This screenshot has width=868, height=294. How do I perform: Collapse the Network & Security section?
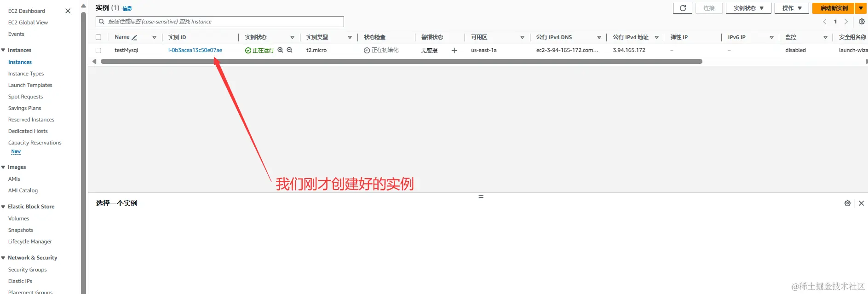3,258
